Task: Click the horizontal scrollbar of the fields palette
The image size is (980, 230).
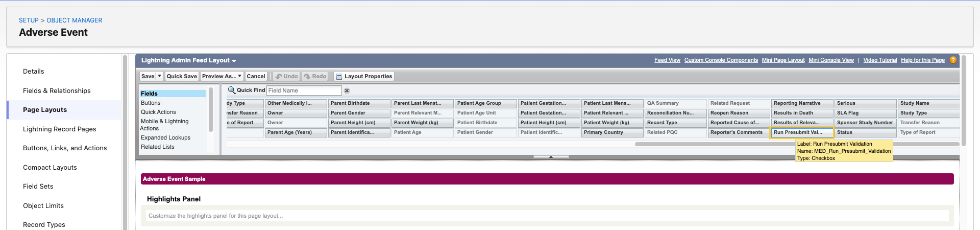Action: (x=796, y=144)
